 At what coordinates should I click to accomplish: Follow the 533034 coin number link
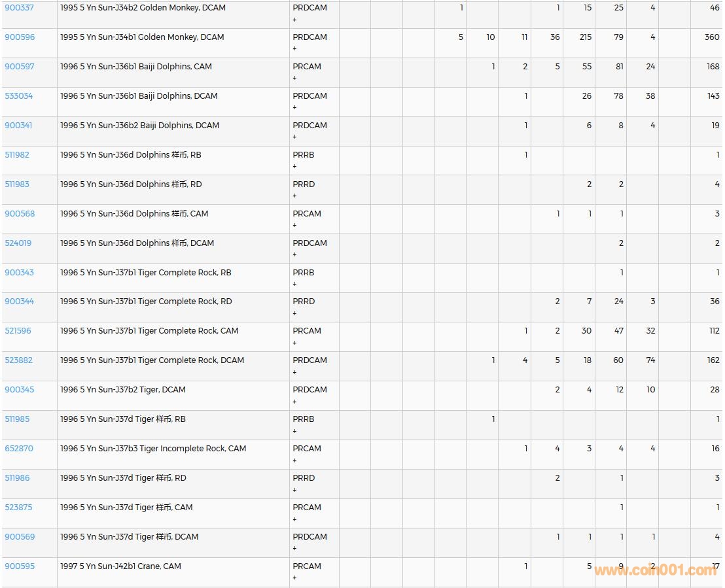pos(19,96)
